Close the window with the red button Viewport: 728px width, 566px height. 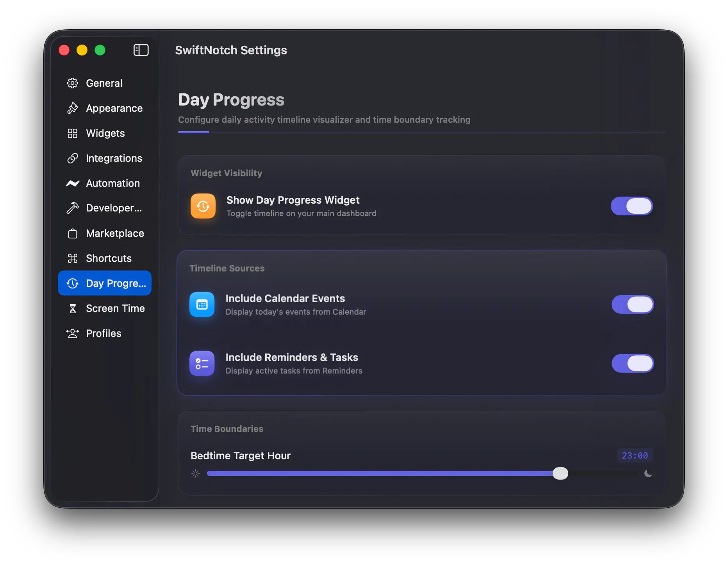[64, 50]
